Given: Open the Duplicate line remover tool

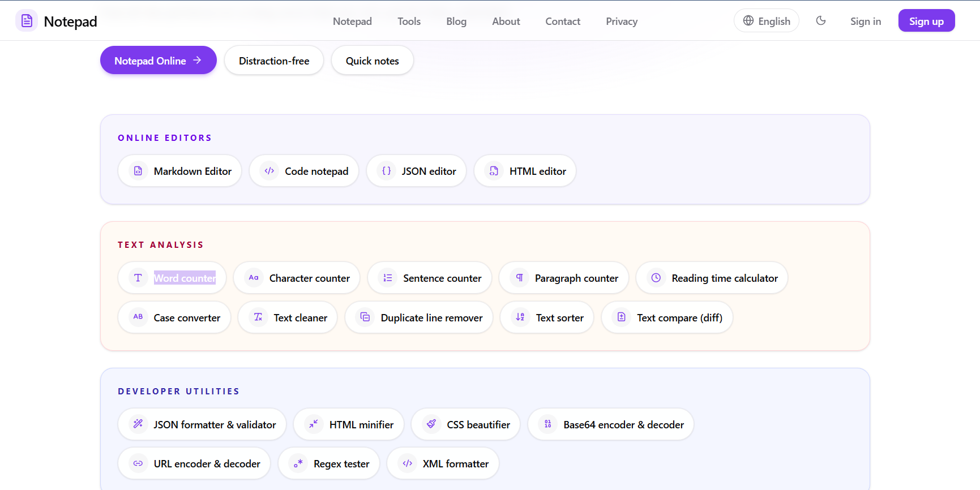Looking at the screenshot, I should (x=419, y=317).
